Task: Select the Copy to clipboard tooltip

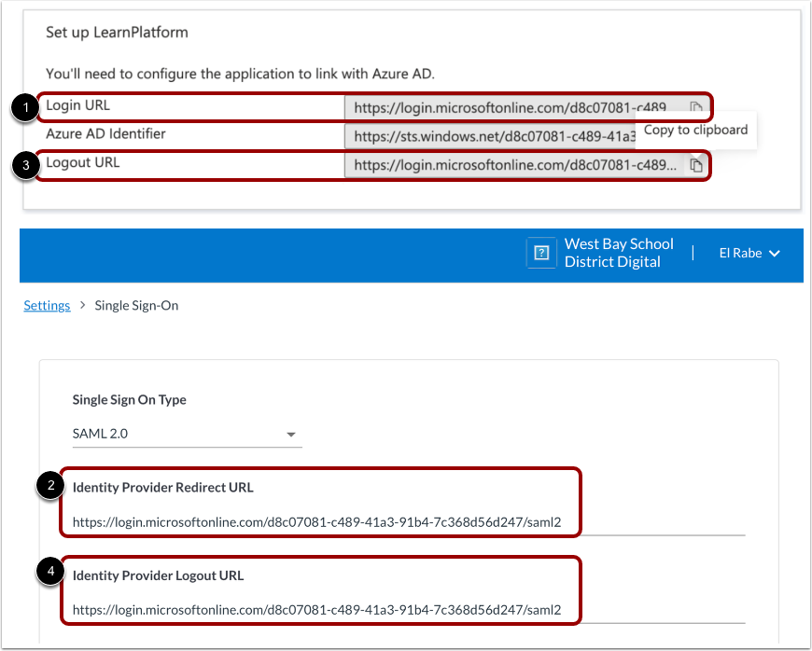Action: (695, 131)
